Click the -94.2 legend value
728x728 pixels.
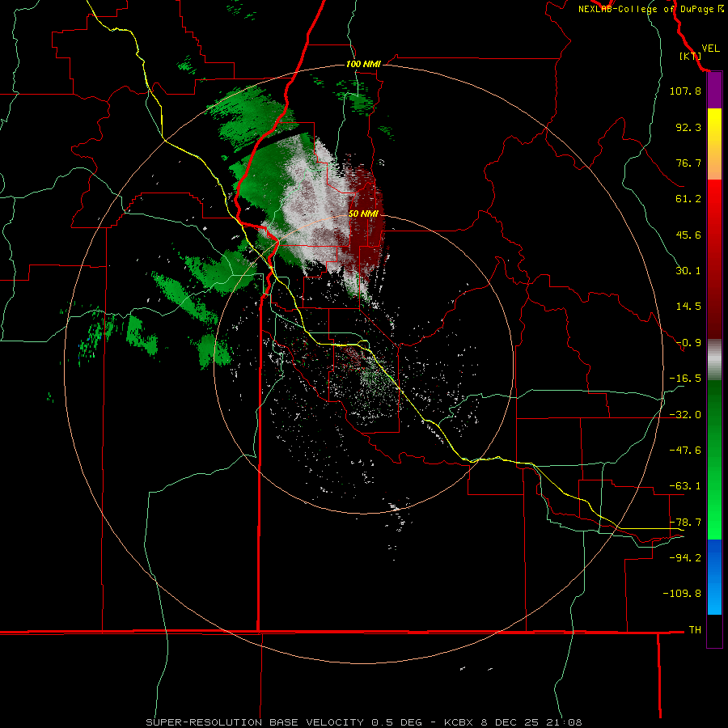685,557
